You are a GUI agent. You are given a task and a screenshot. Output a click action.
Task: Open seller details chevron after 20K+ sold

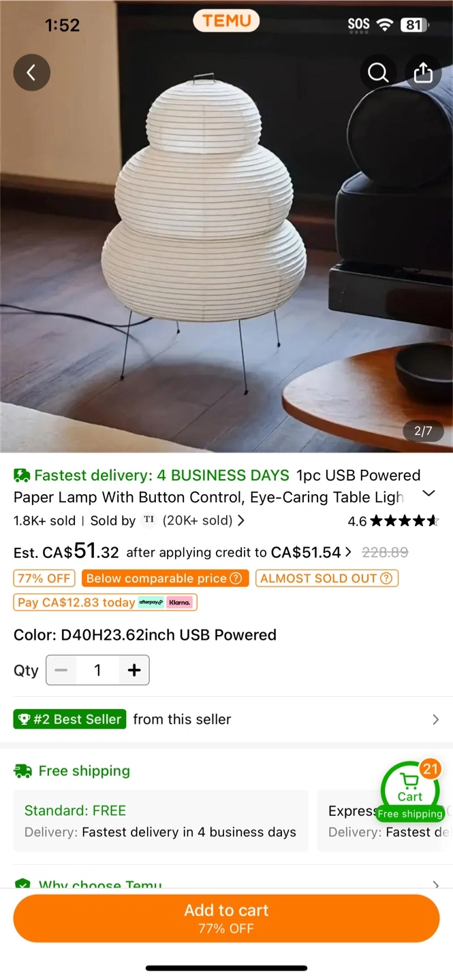pyautogui.click(x=240, y=521)
